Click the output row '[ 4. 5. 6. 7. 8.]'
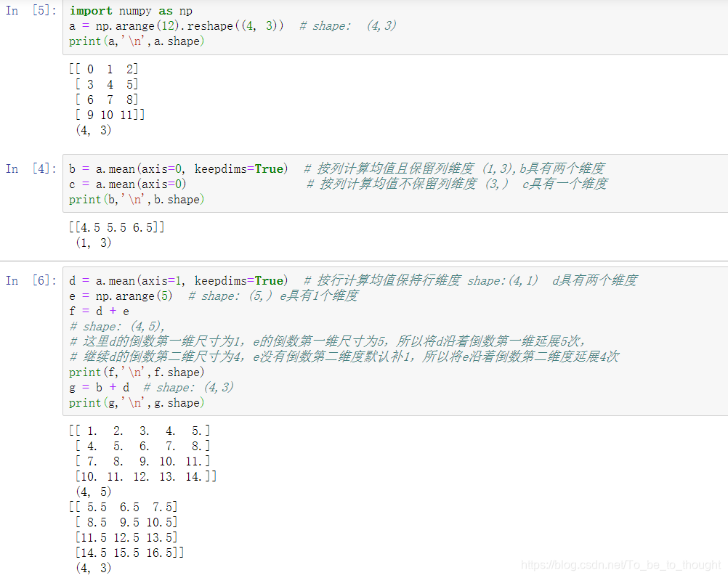This screenshot has width=728, height=578. click(x=142, y=446)
